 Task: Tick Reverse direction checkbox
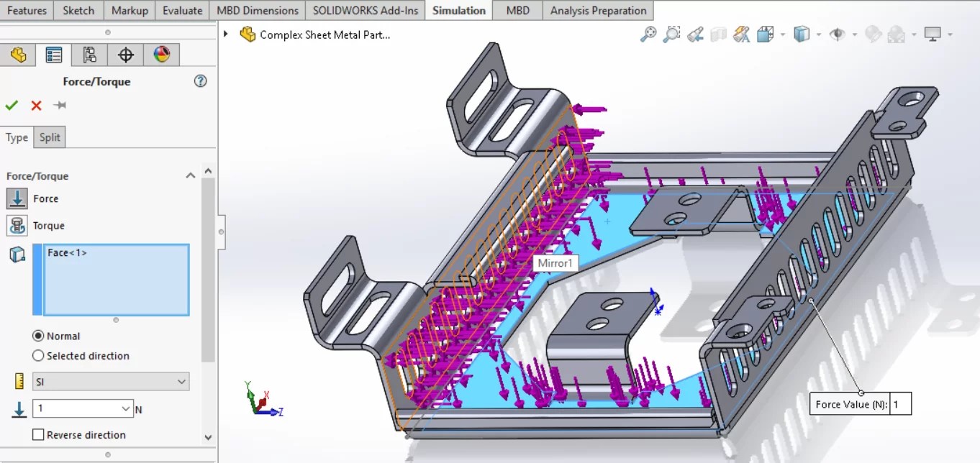(x=38, y=434)
